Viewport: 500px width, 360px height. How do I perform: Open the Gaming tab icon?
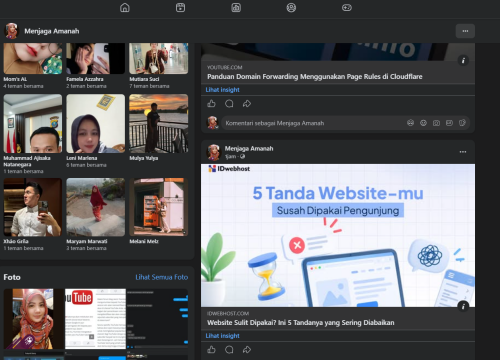pyautogui.click(x=347, y=7)
